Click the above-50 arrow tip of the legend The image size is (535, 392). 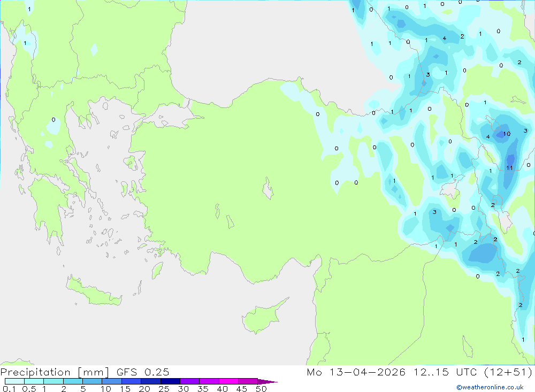click(x=268, y=381)
